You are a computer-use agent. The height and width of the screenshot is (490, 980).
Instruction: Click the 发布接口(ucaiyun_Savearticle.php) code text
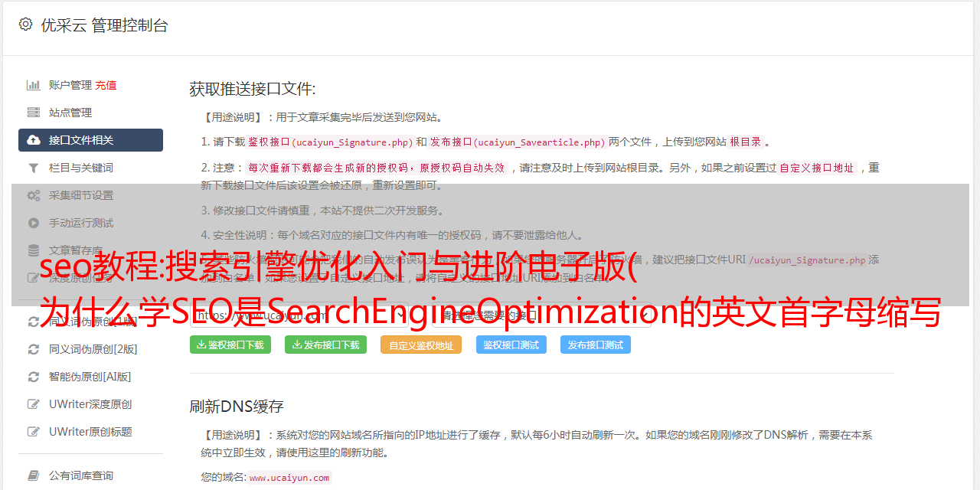coord(518,142)
